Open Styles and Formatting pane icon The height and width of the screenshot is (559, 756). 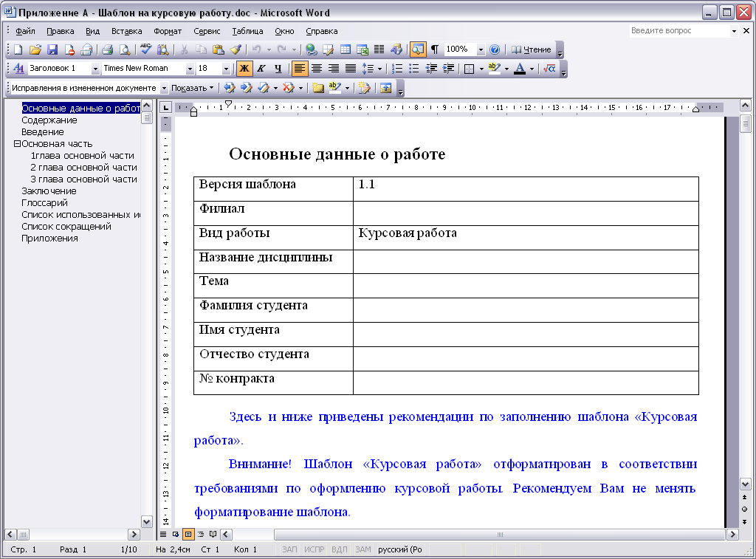pos(18,69)
